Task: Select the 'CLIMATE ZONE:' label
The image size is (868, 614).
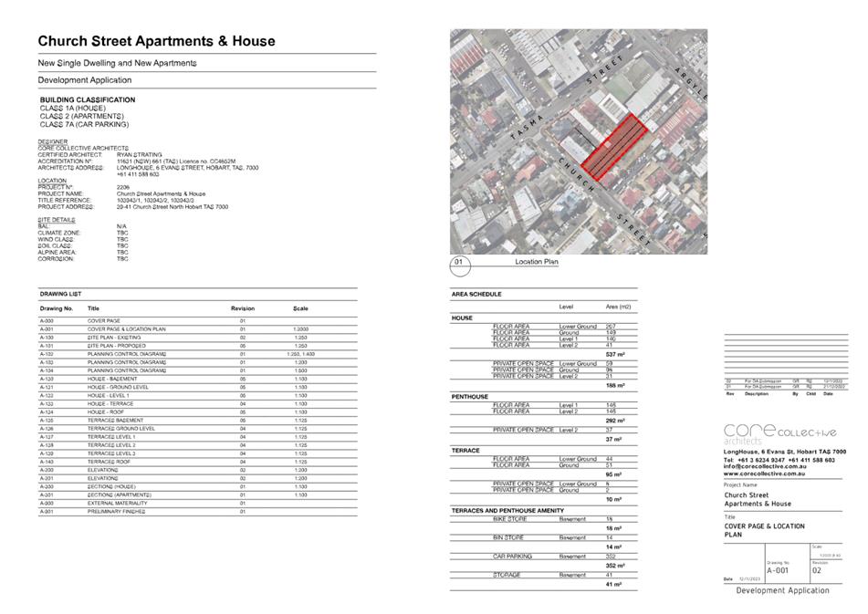Action: 59,233
